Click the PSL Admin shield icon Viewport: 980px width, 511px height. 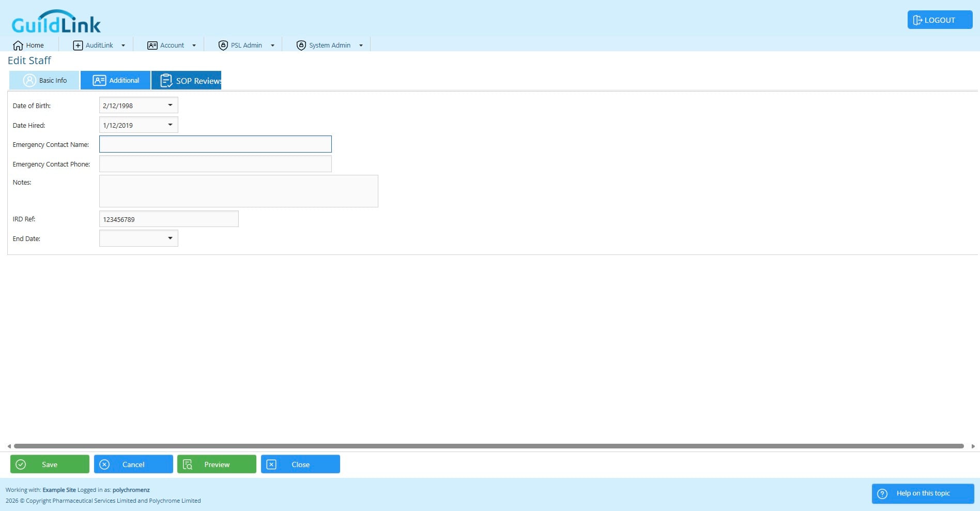223,46
